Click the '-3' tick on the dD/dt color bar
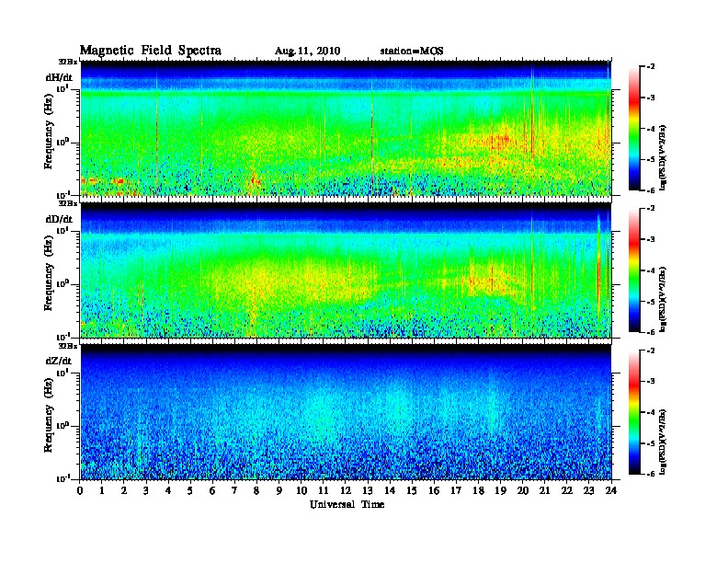The height and width of the screenshot is (563, 728). pos(651,239)
